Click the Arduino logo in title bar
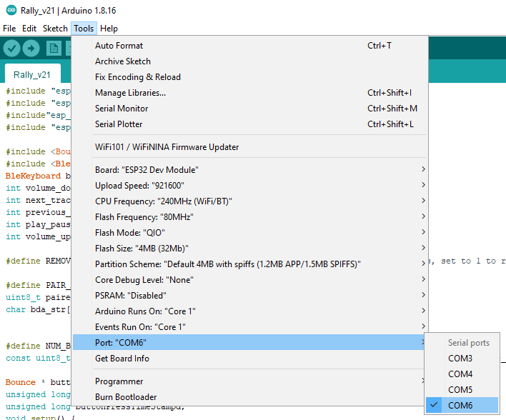 click(x=11, y=10)
